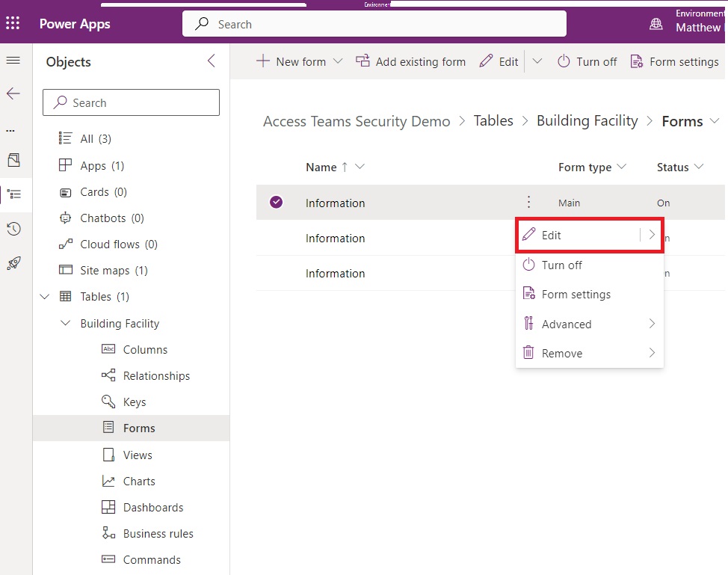The width and height of the screenshot is (728, 575).
Task: Open the History icon in left rail
Action: pos(13,229)
